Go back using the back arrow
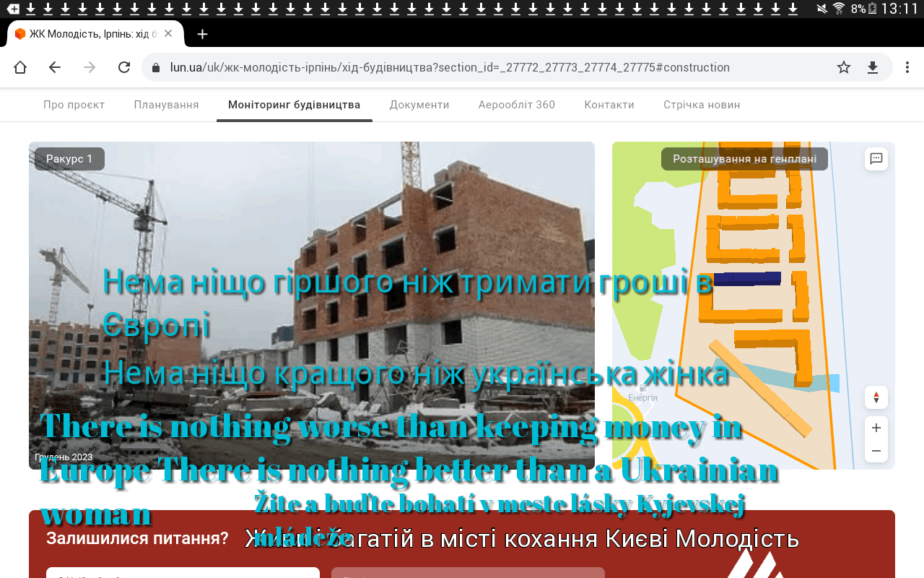This screenshot has width=924, height=578. (55, 67)
